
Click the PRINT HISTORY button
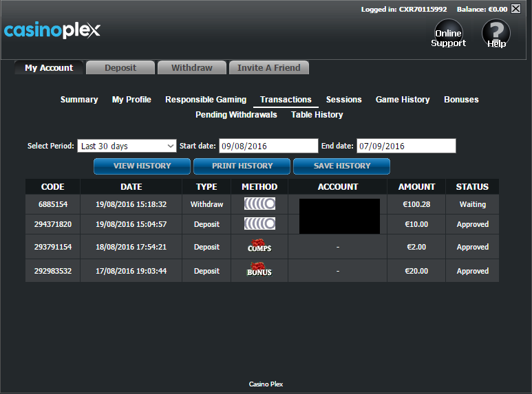pyautogui.click(x=242, y=166)
